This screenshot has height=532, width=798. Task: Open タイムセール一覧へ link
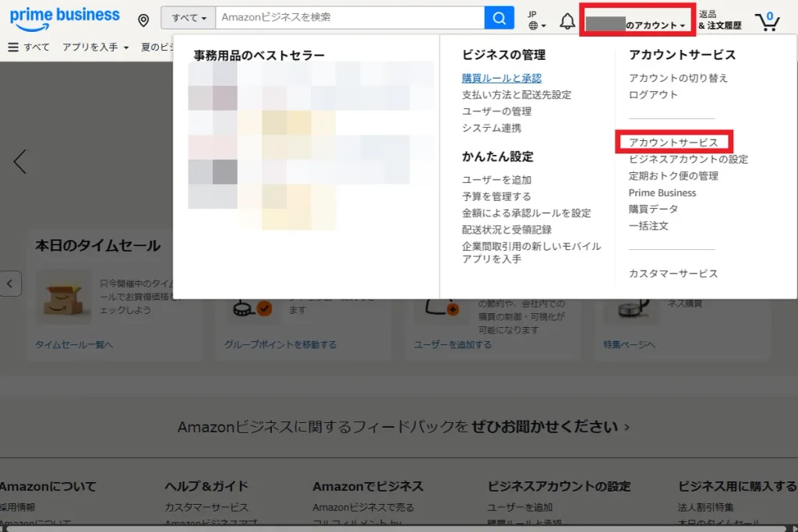[x=74, y=345]
